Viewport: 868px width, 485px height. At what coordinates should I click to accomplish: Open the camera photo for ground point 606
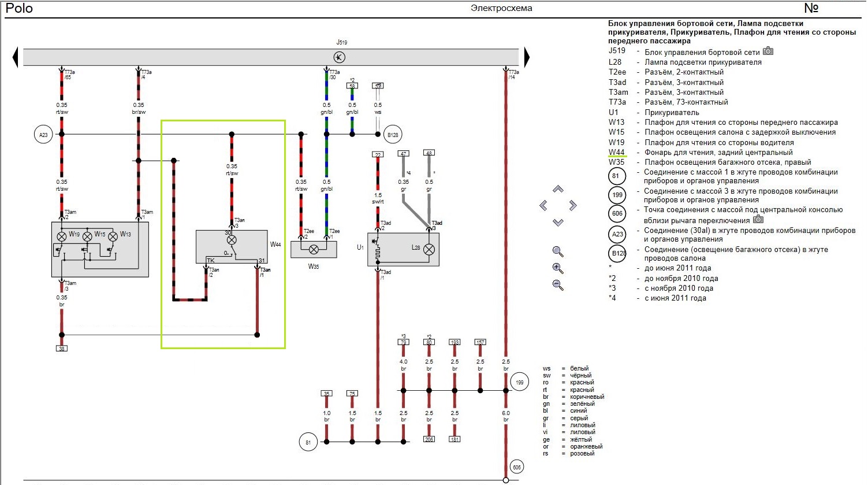758,220
